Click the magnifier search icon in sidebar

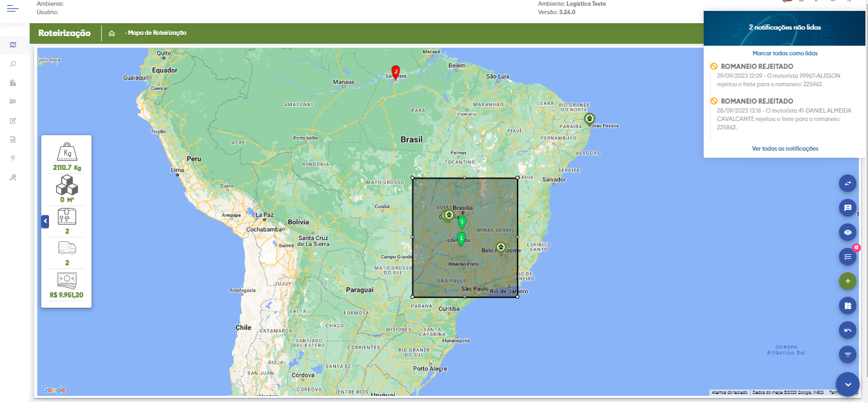[13, 64]
